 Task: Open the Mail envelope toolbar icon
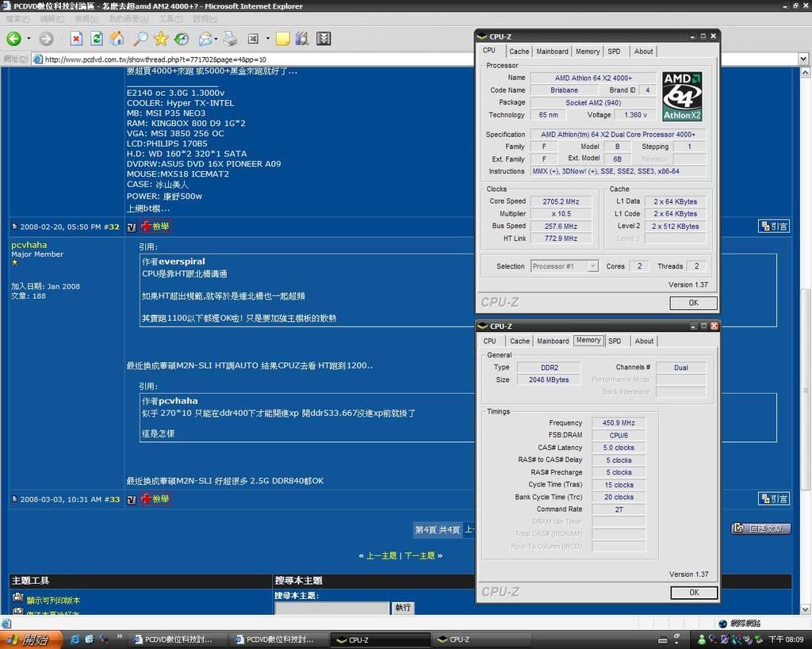[x=205, y=38]
